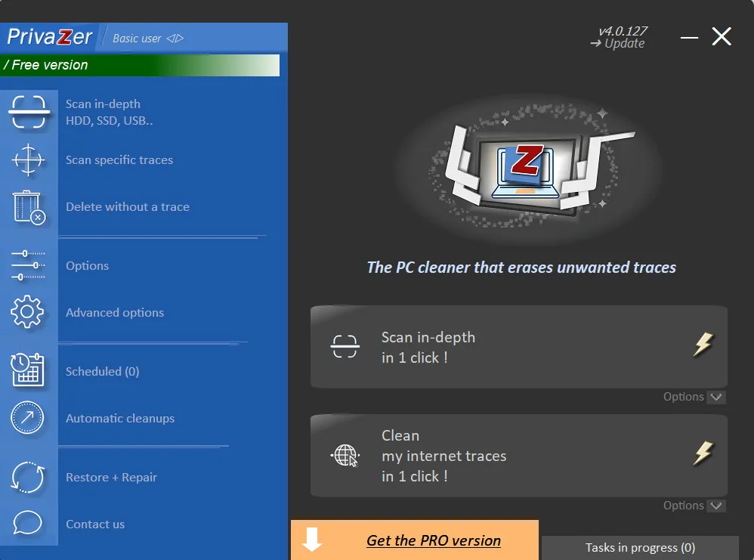754x560 pixels.
Task: Switch user level with Basic user arrows
Action: pos(175,39)
